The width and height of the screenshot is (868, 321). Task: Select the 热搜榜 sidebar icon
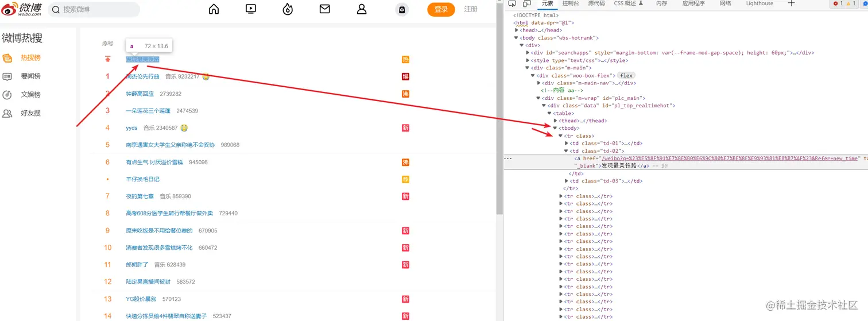click(x=7, y=58)
